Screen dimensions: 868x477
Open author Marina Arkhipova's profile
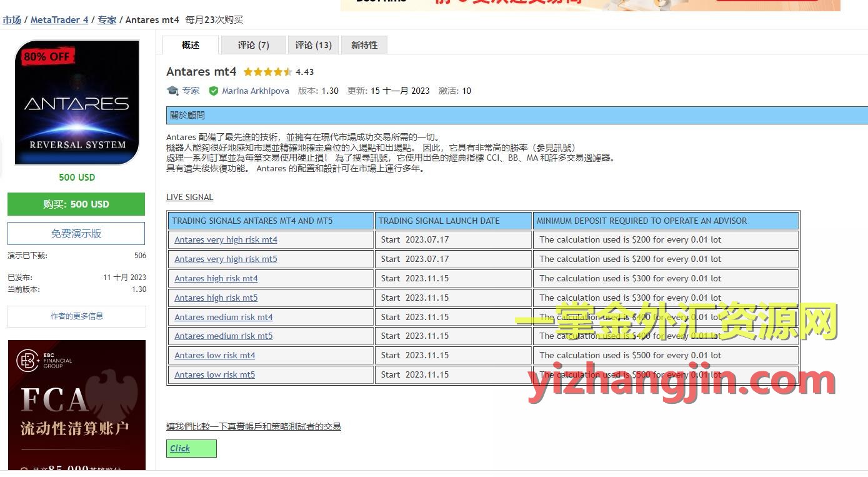pyautogui.click(x=256, y=91)
